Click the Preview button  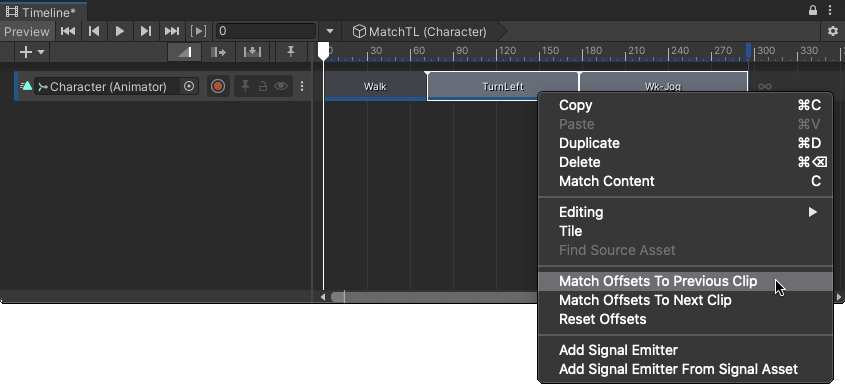27,31
